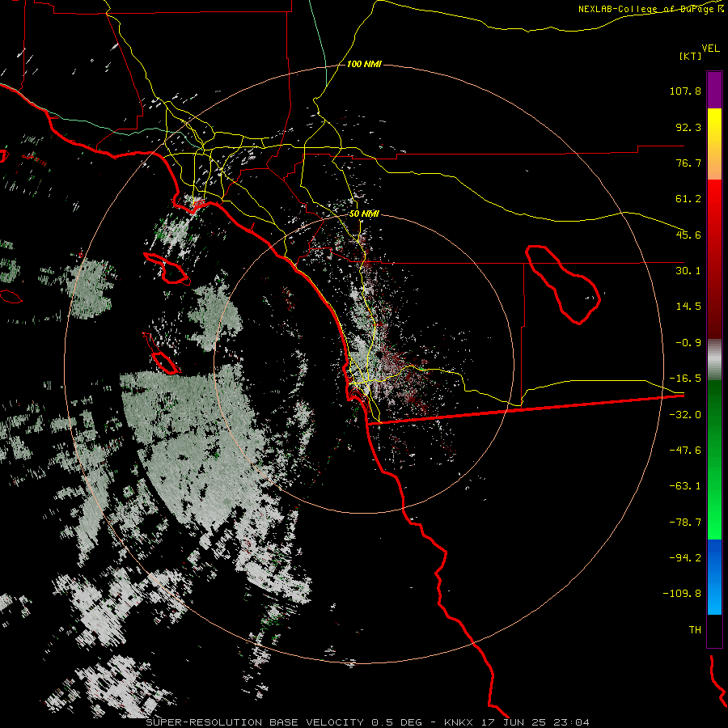Image resolution: width=728 pixels, height=728 pixels.
Task: Click the -32.0 legend value
Action: tap(685, 415)
